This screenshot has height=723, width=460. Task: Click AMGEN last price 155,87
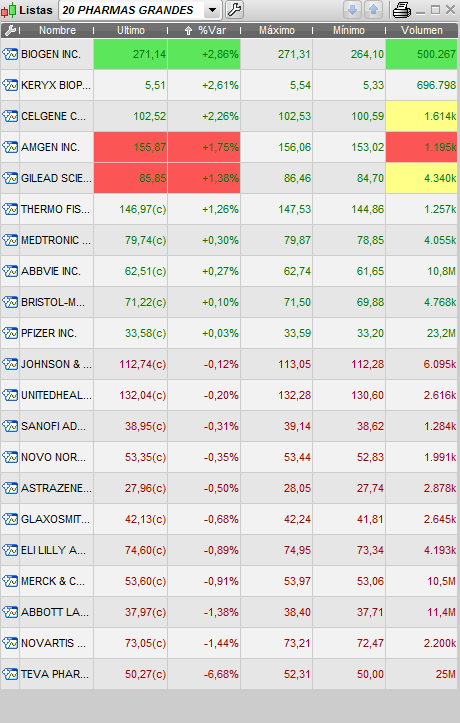[149, 147]
